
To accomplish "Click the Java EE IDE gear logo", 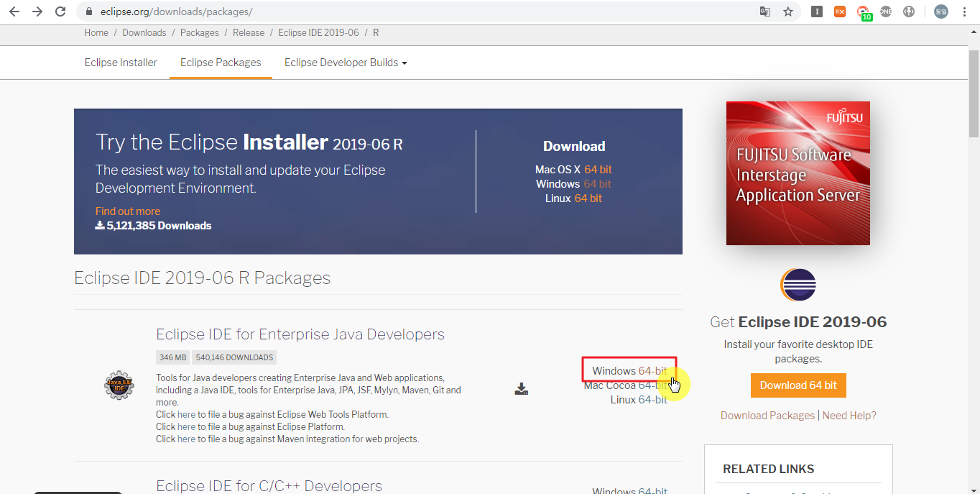I will [x=119, y=385].
